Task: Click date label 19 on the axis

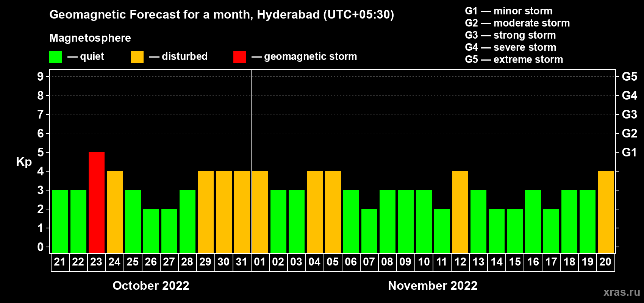Action: pyautogui.click(x=588, y=262)
